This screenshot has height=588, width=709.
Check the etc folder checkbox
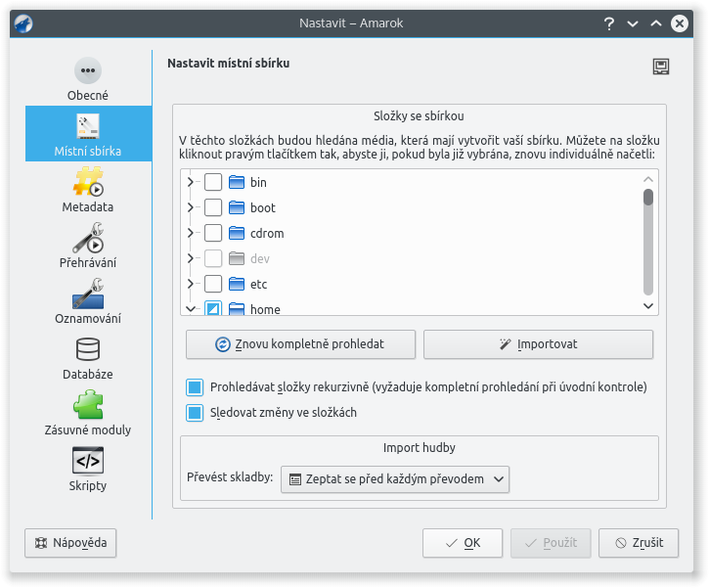point(213,284)
